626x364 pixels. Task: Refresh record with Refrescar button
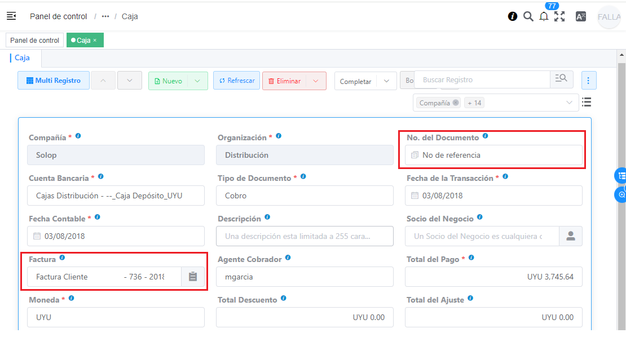237,81
